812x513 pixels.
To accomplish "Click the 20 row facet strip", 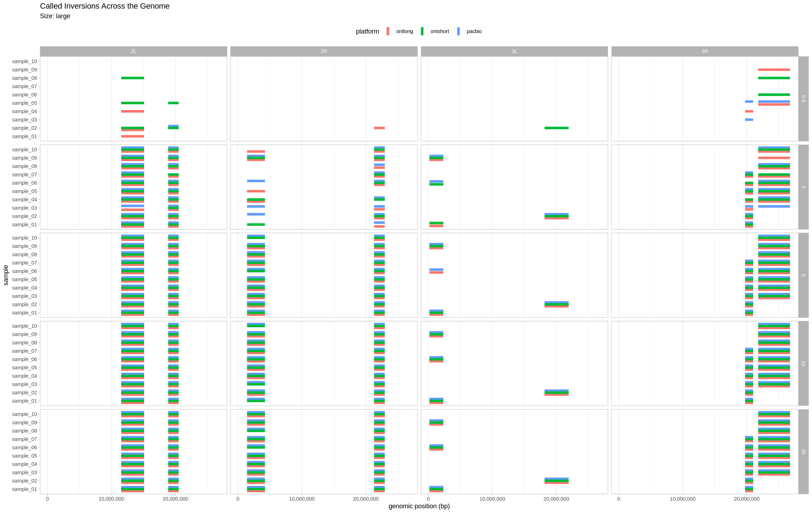I will pos(803,451).
